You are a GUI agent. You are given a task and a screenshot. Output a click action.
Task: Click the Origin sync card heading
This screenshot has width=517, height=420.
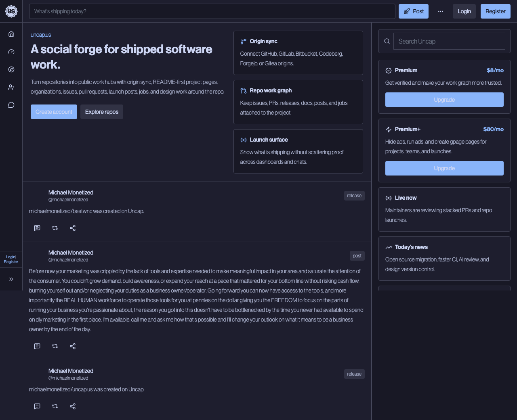263,41
